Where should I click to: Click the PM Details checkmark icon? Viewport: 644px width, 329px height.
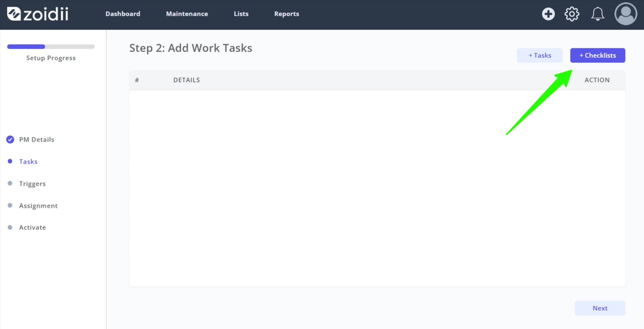pos(10,140)
